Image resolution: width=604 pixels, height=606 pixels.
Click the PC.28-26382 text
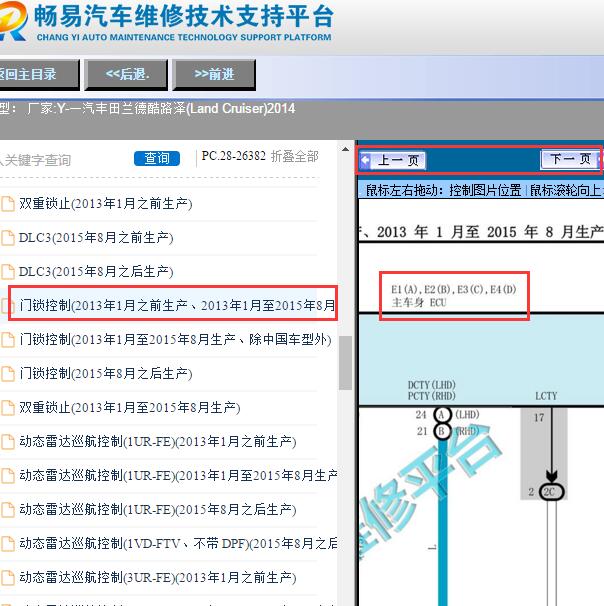coord(233,156)
